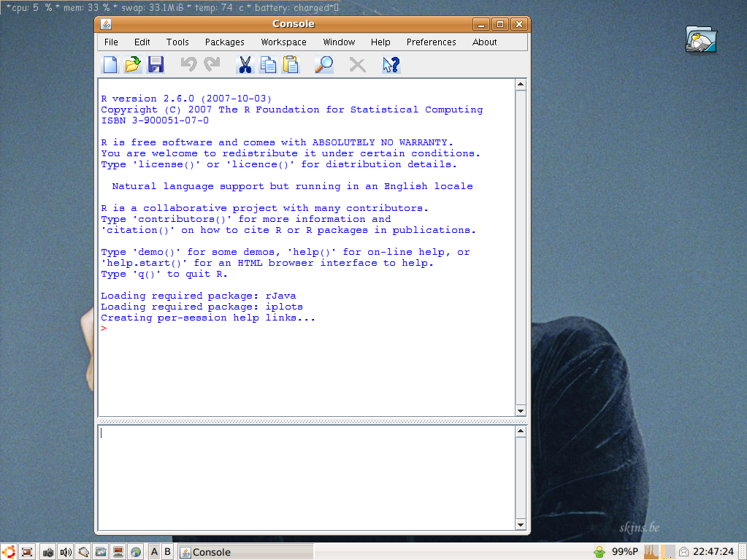Open the Preferences menu

[x=431, y=42]
